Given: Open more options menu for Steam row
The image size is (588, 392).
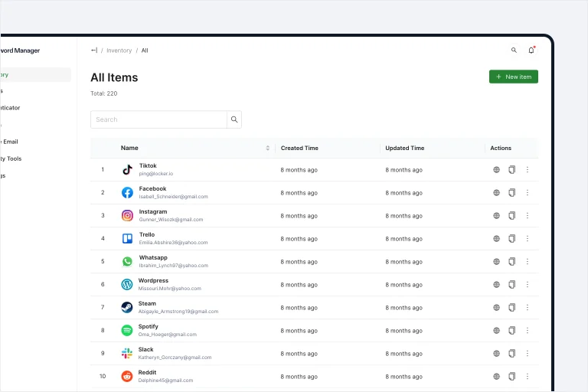Looking at the screenshot, I should click(528, 308).
